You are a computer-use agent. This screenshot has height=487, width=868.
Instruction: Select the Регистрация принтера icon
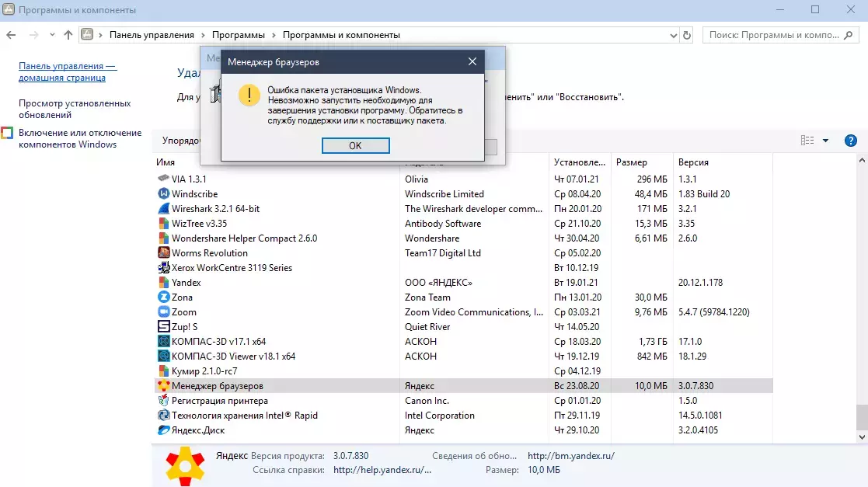(x=163, y=401)
